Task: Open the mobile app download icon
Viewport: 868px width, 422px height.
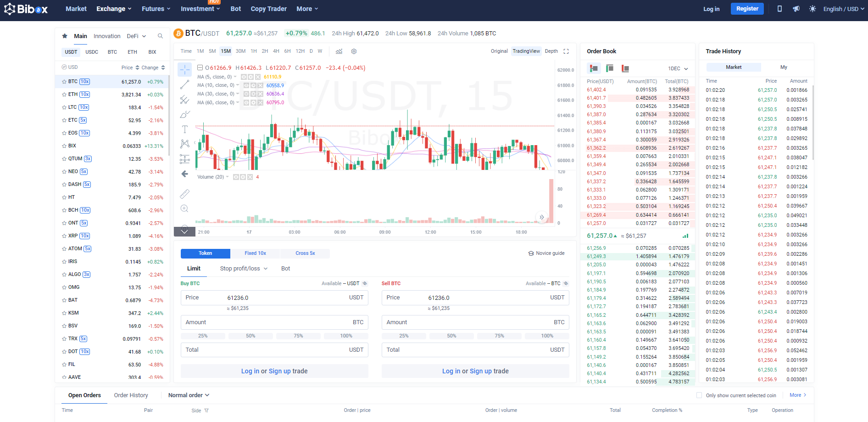Action: (x=779, y=9)
